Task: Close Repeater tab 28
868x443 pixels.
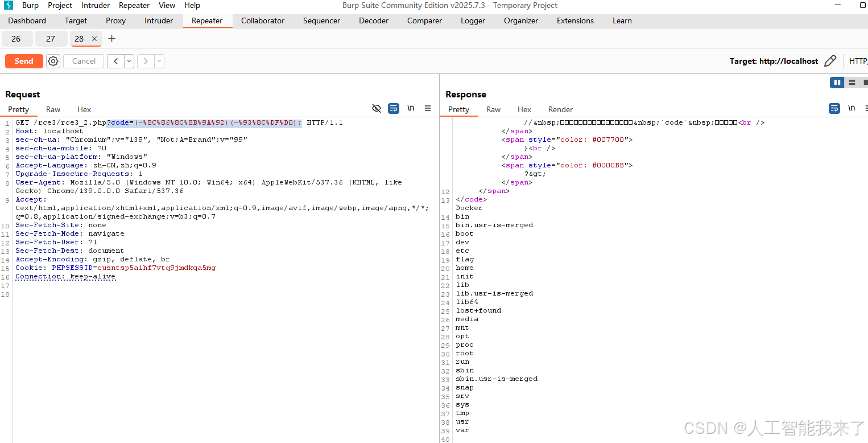Action: pos(94,39)
